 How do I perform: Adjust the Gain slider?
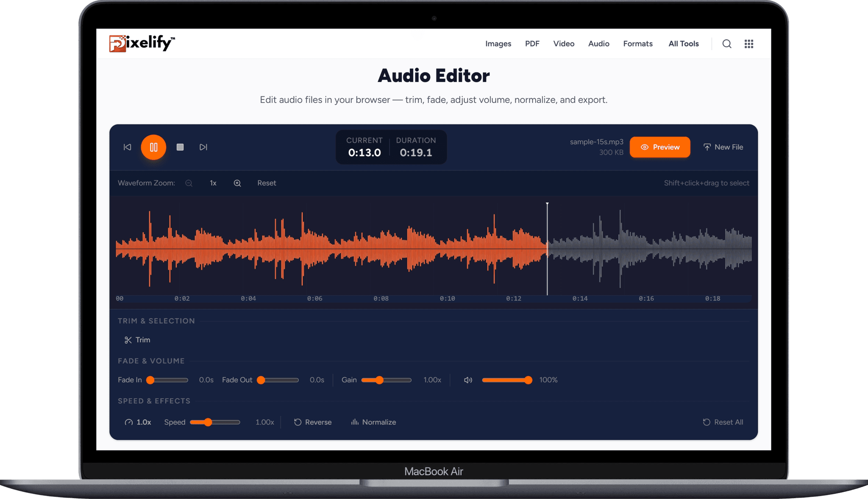coord(379,380)
